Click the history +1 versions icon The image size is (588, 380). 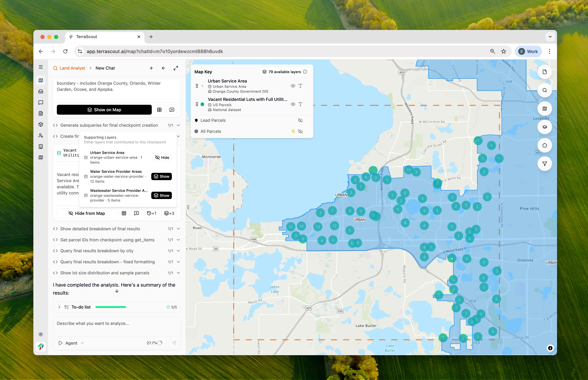coord(151,213)
